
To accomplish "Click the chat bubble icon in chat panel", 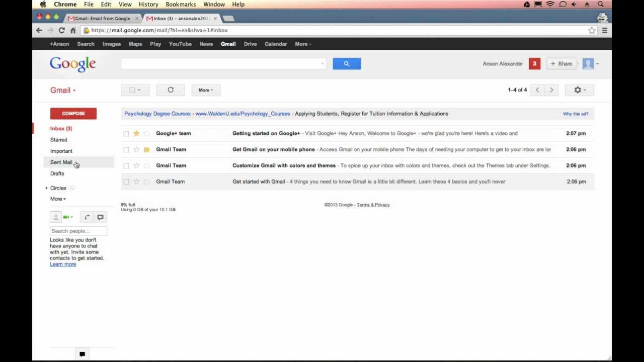I will click(100, 217).
